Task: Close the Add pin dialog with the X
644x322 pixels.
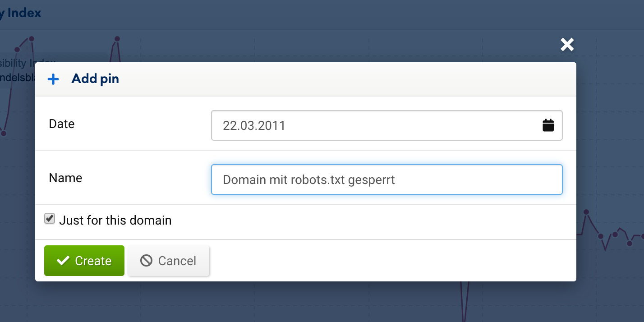Action: point(567,44)
